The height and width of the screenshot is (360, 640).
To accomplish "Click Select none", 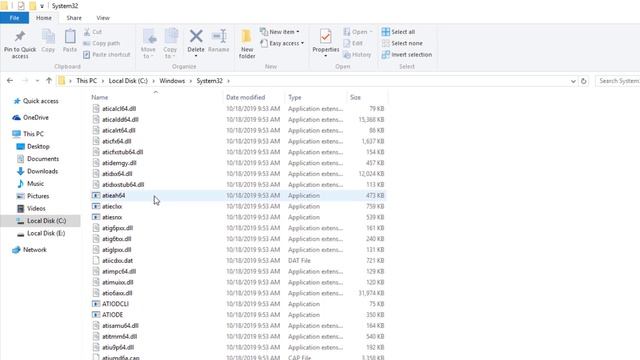I will [x=402, y=43].
